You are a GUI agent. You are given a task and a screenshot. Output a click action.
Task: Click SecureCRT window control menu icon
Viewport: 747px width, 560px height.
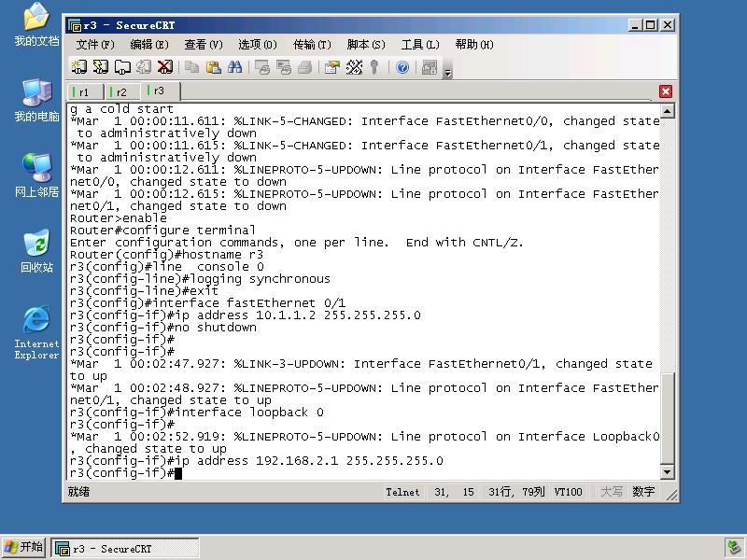point(75,25)
